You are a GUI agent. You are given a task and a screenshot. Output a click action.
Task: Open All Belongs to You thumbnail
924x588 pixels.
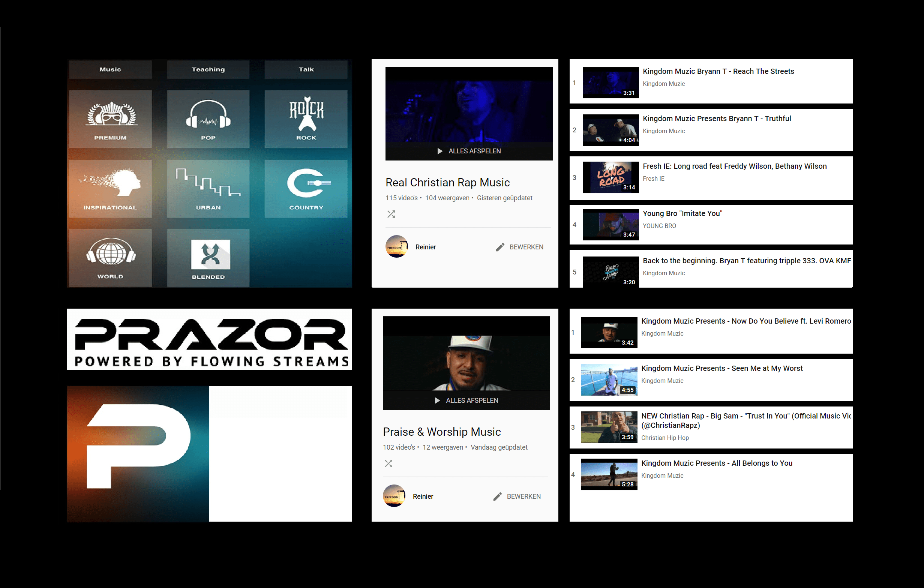pyautogui.click(x=609, y=474)
